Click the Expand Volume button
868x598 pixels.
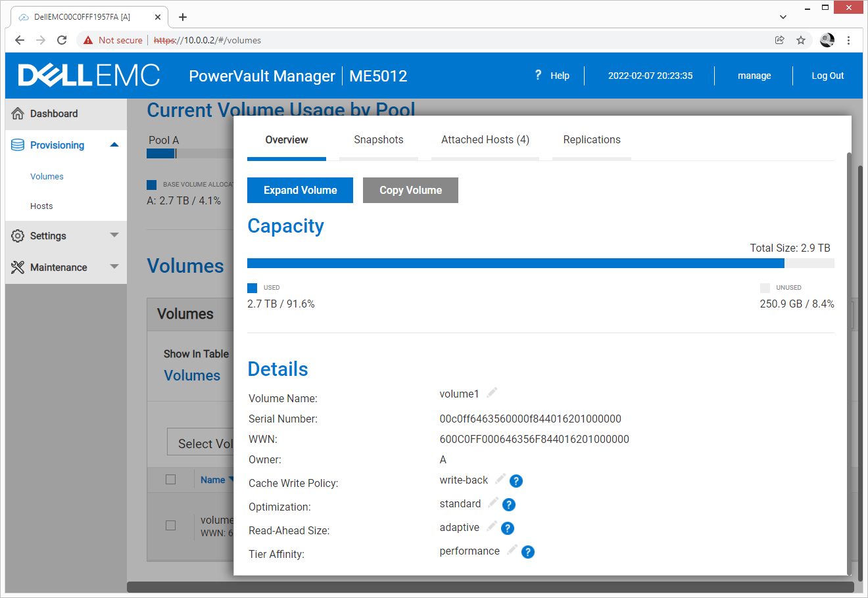(300, 191)
